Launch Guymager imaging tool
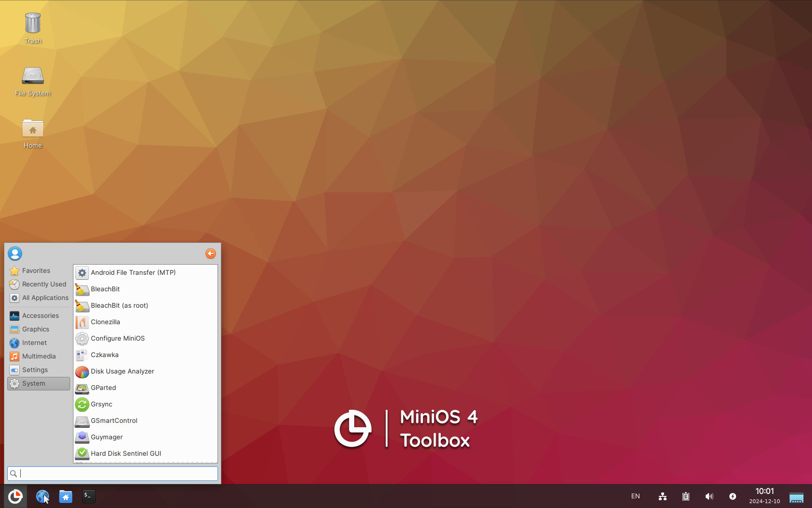The height and width of the screenshot is (508, 812). pyautogui.click(x=145, y=437)
